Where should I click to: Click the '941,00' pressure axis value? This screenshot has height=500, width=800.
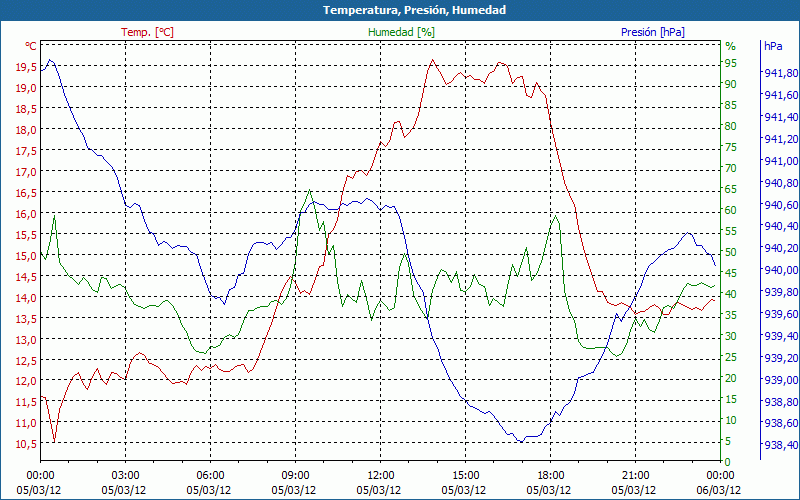pyautogui.click(x=781, y=161)
